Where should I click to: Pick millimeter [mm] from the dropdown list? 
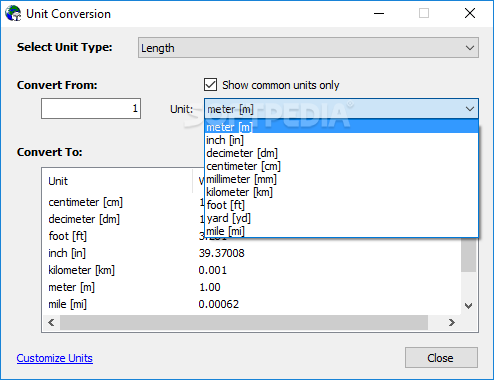[341, 179]
